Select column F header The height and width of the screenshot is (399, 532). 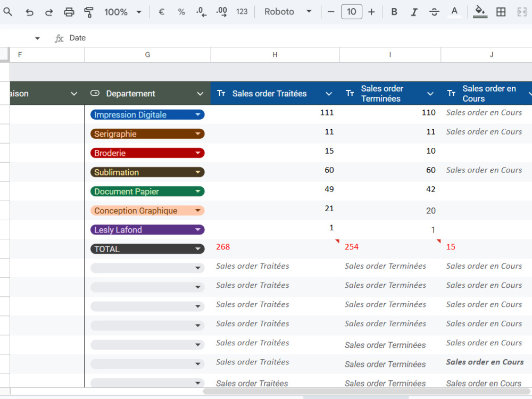[47, 55]
